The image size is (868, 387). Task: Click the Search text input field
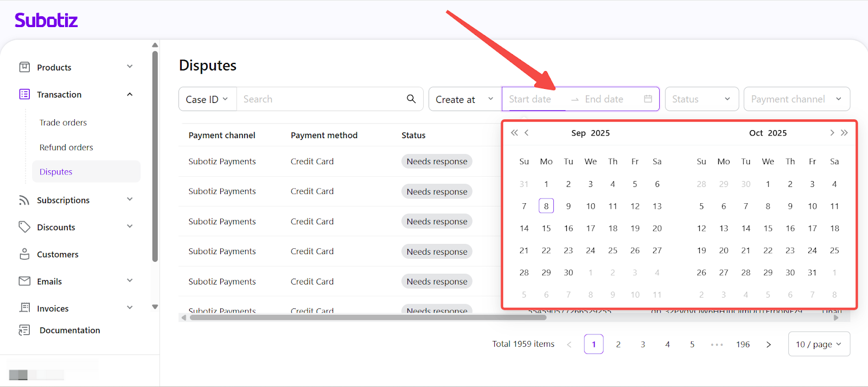point(320,99)
